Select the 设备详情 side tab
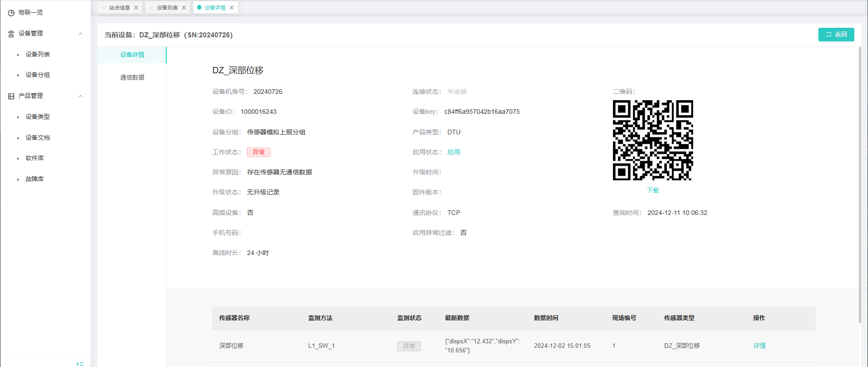The image size is (868, 367). [132, 55]
